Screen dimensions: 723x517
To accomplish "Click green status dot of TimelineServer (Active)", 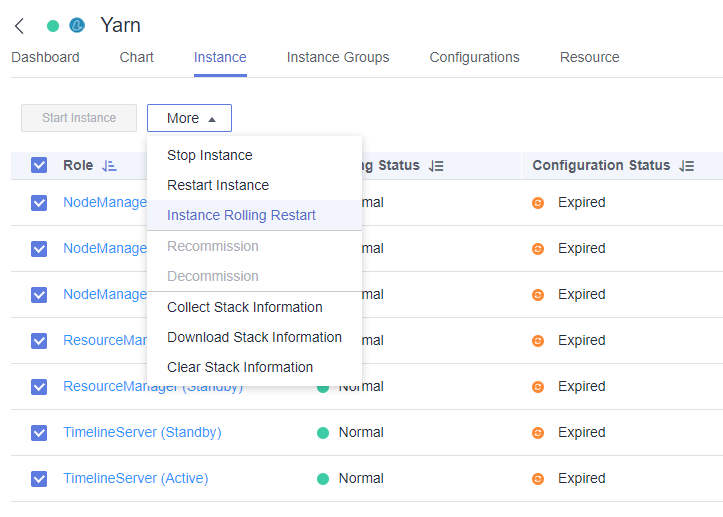I will 323,479.
